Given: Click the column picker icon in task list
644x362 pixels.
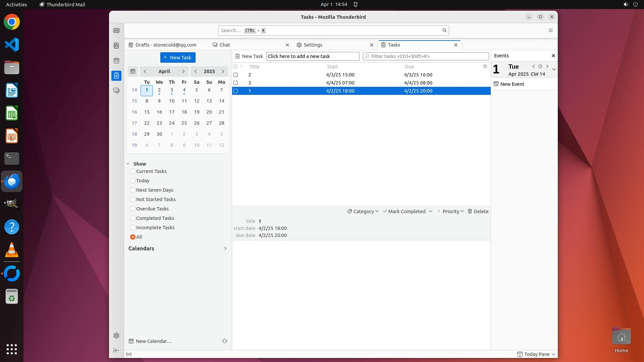Looking at the screenshot, I should [x=485, y=66].
